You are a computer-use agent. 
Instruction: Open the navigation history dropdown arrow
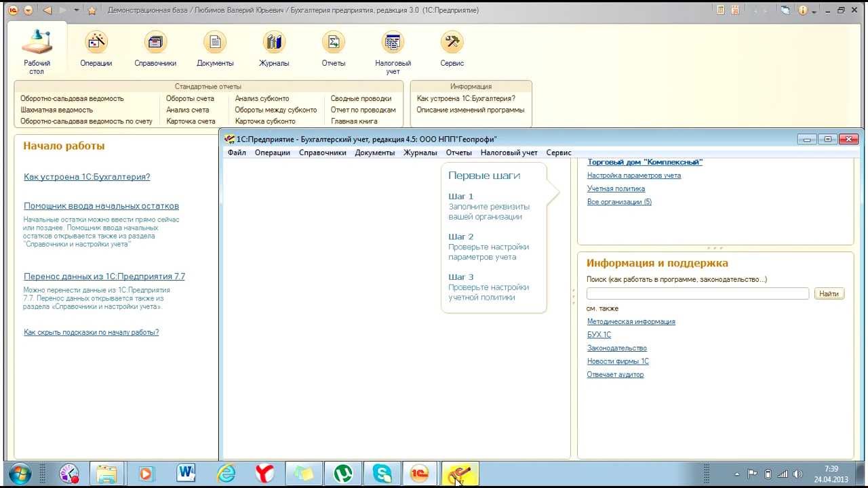[76, 10]
